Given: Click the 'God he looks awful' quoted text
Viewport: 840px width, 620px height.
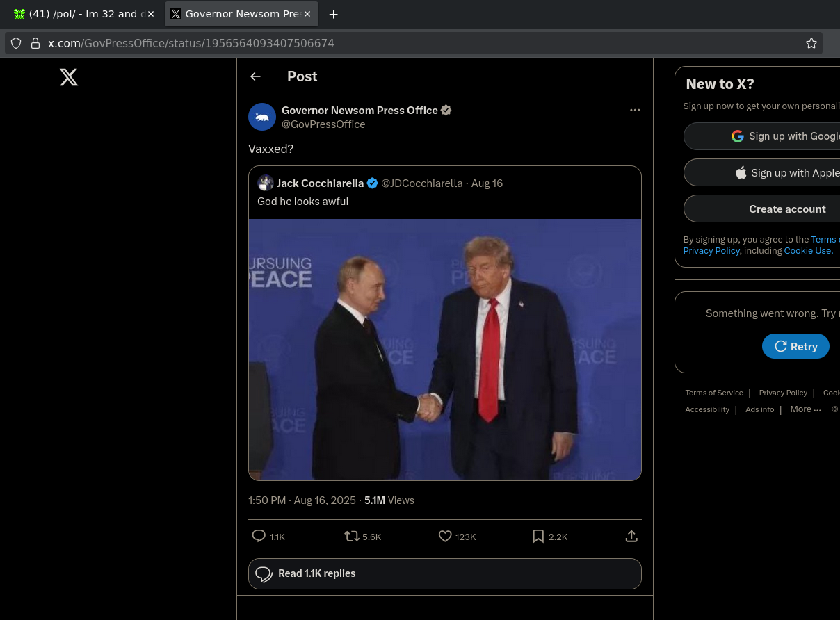Looking at the screenshot, I should 303,201.
